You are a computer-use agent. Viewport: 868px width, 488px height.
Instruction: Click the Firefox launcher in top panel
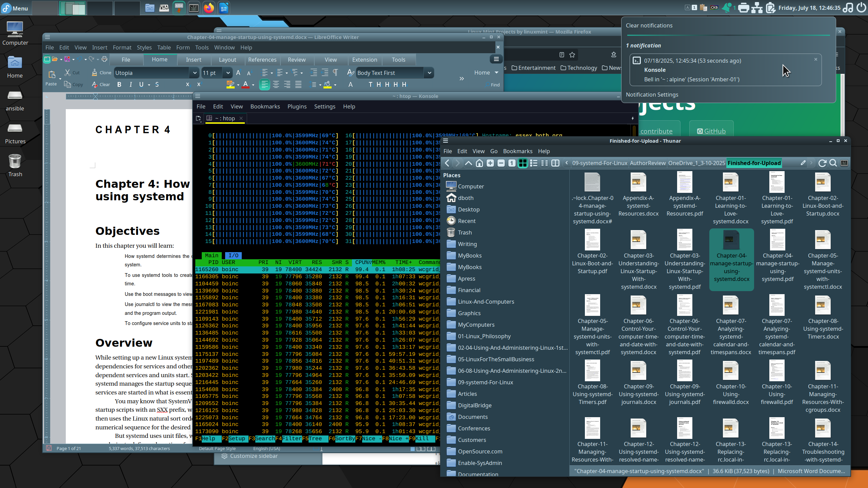pos(209,8)
